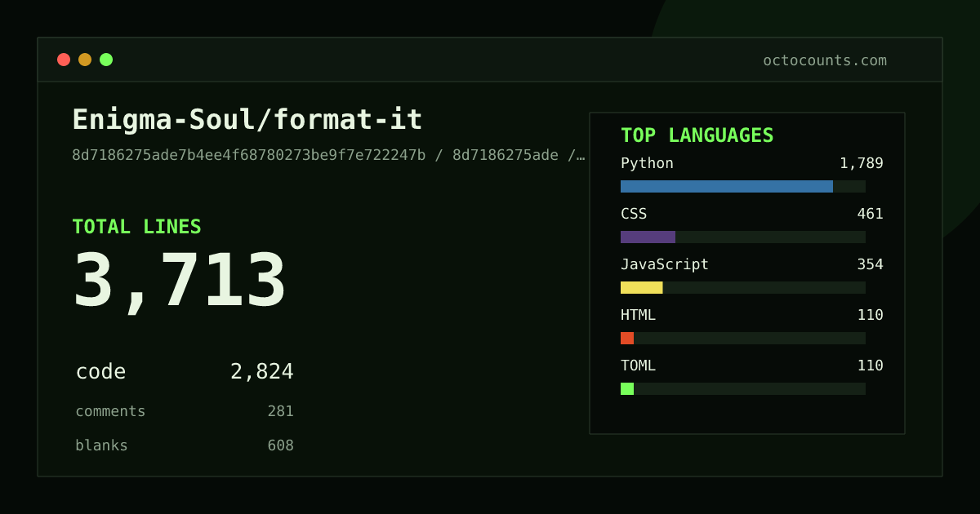This screenshot has width=980, height=514.
Task: Click the HTML language label
Action: (638, 315)
